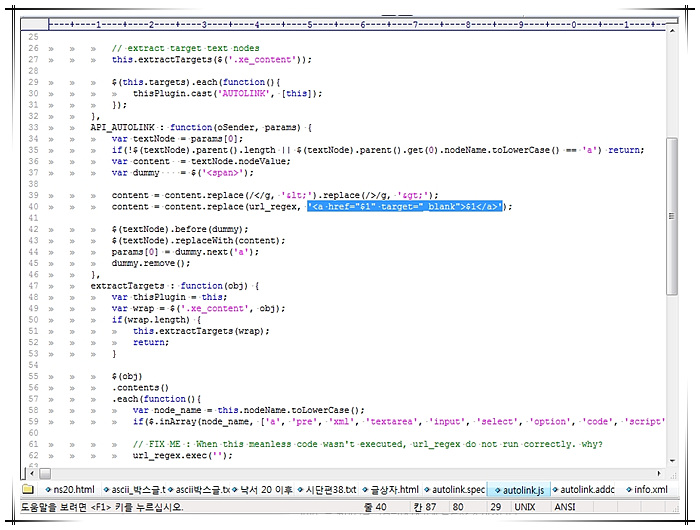
Task: Click 'dummy.remove();' on line 45
Action: point(151,263)
